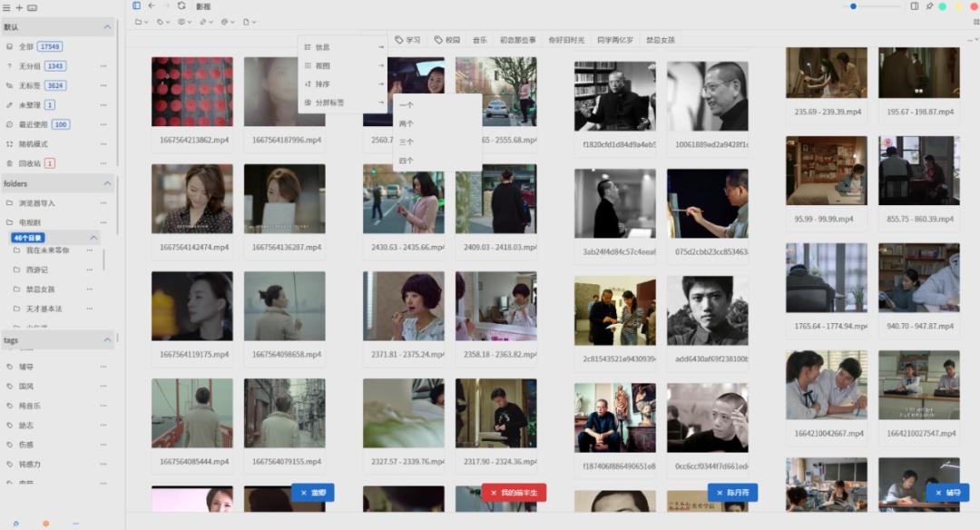
Task: Collapse the tags section chevron
Action: pos(107,340)
